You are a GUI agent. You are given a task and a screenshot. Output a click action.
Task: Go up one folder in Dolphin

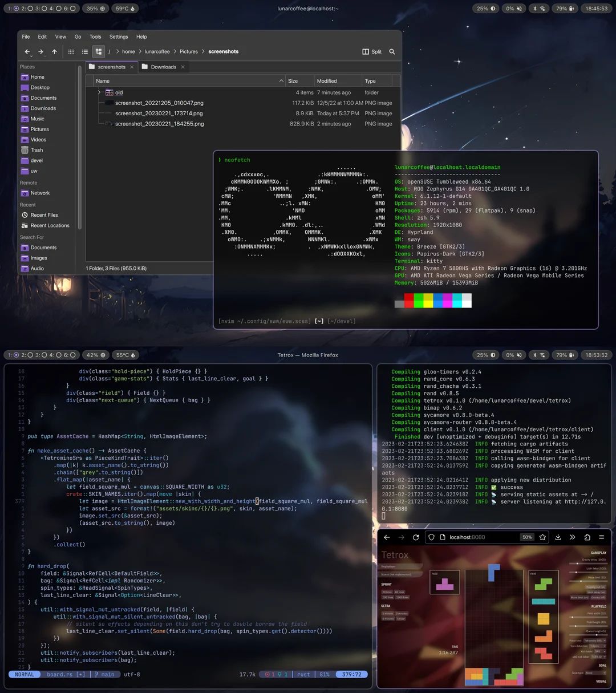55,51
